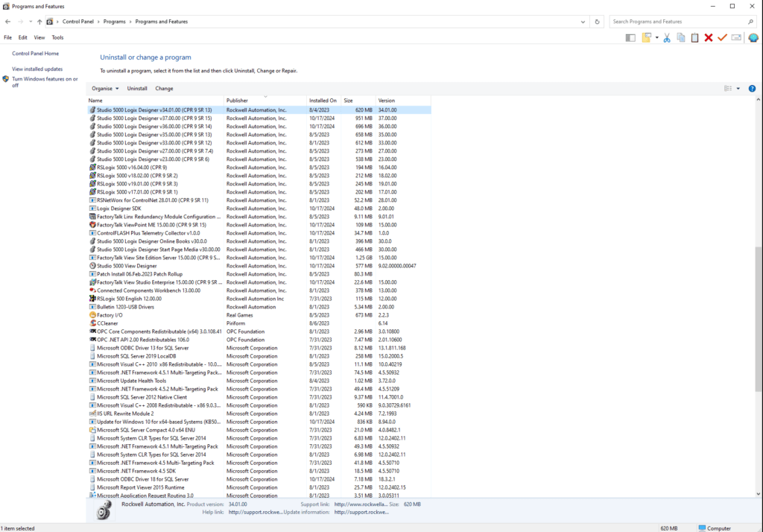The height and width of the screenshot is (532, 763).
Task: Sort by the Size column header
Action: point(358,101)
